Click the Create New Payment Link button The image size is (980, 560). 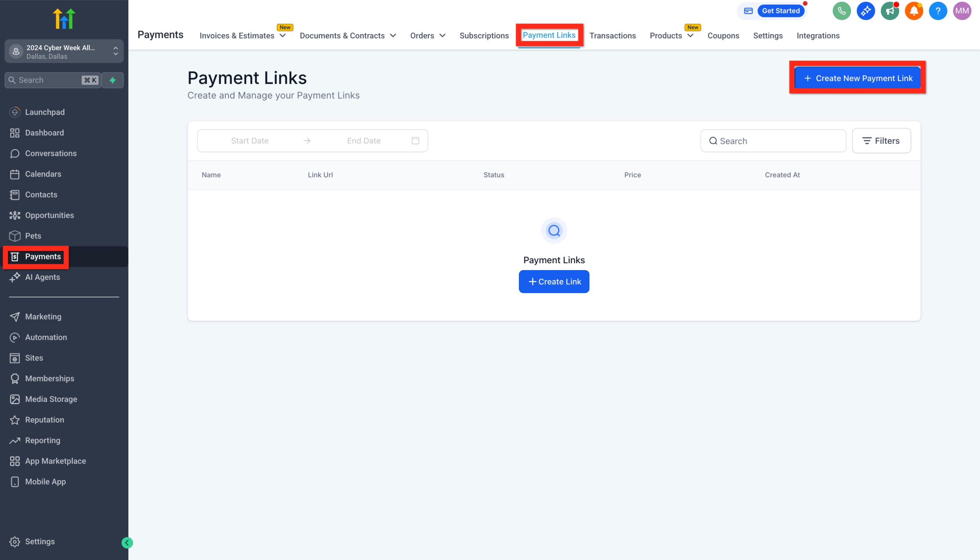pyautogui.click(x=857, y=78)
